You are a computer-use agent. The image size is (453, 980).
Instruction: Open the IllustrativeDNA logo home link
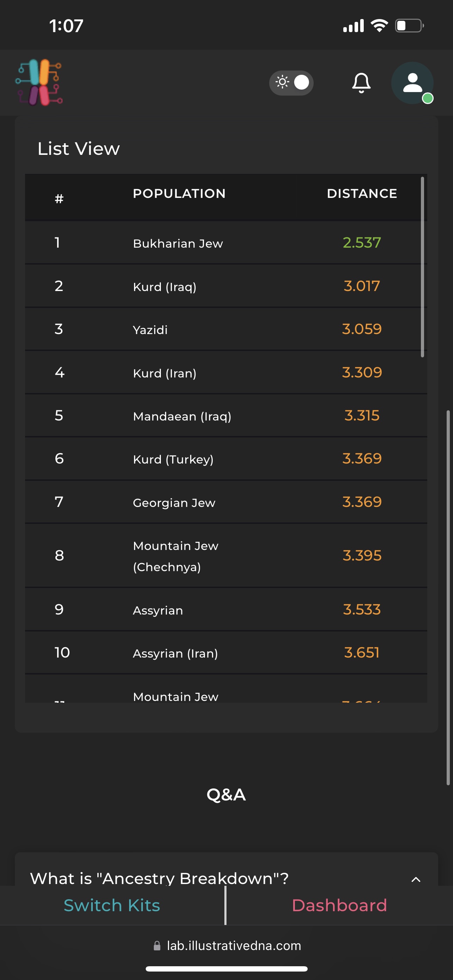(39, 82)
